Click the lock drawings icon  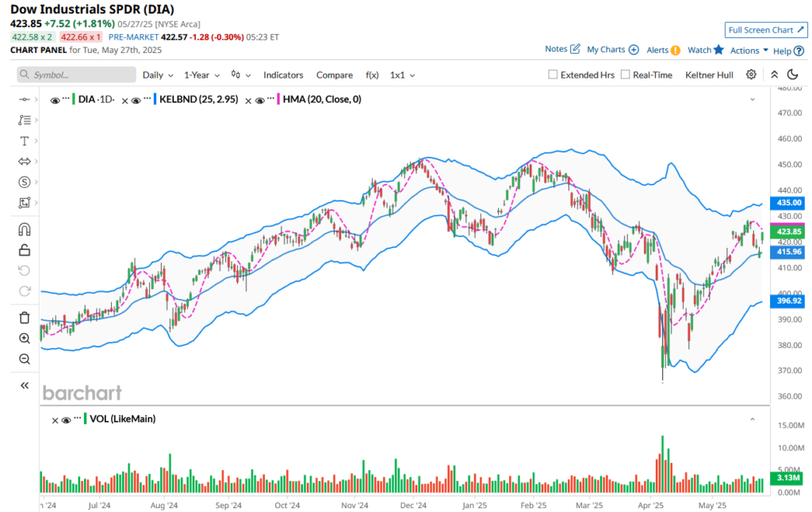coord(24,250)
